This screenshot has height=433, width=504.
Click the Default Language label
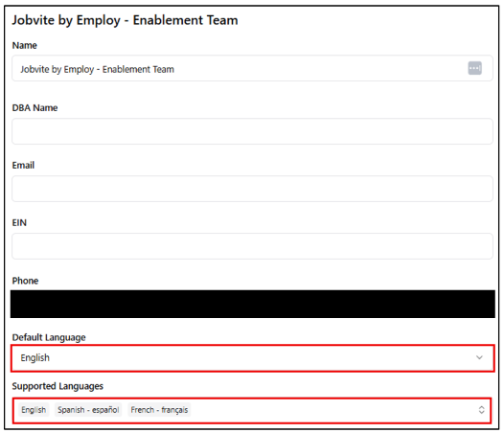(49, 337)
